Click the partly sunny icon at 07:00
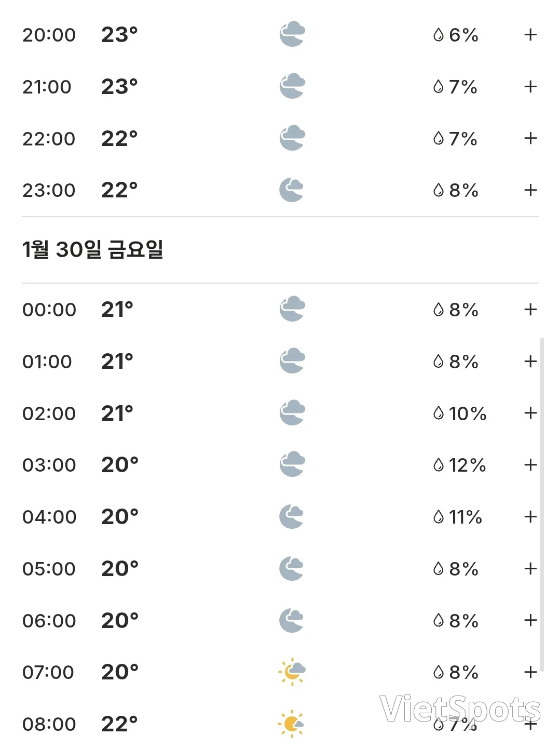Viewport: 560px width, 748px height. [292, 672]
